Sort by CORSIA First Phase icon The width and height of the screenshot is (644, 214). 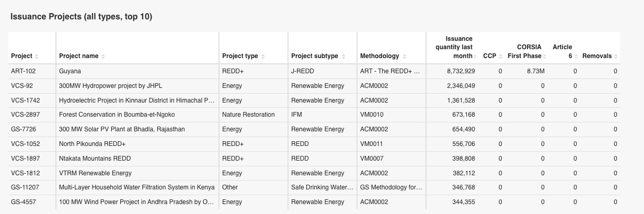point(545,57)
